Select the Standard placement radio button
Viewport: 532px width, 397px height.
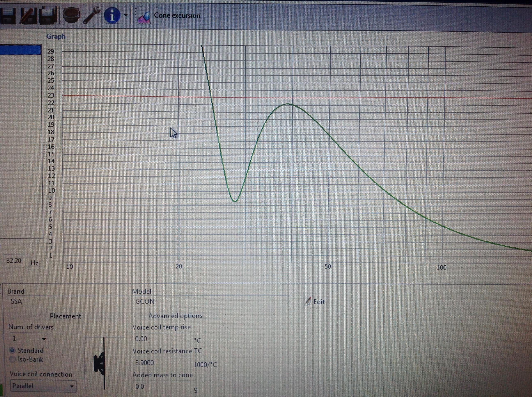point(12,351)
